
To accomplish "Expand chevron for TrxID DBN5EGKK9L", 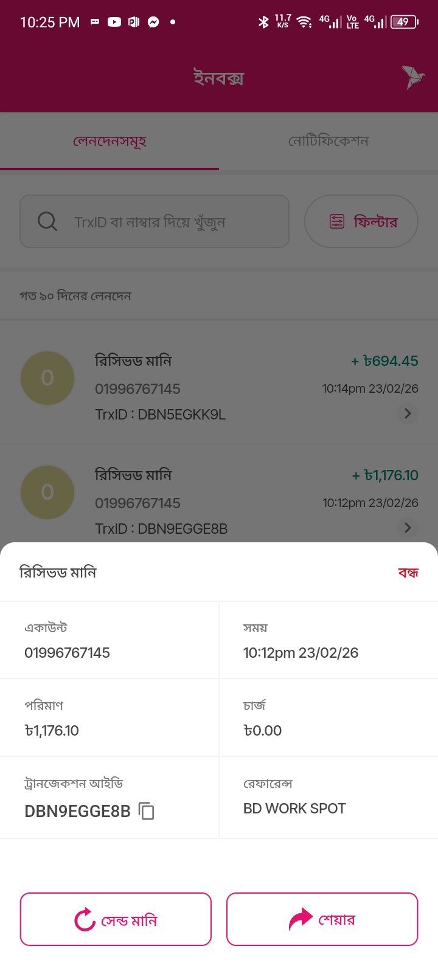I will [x=408, y=413].
